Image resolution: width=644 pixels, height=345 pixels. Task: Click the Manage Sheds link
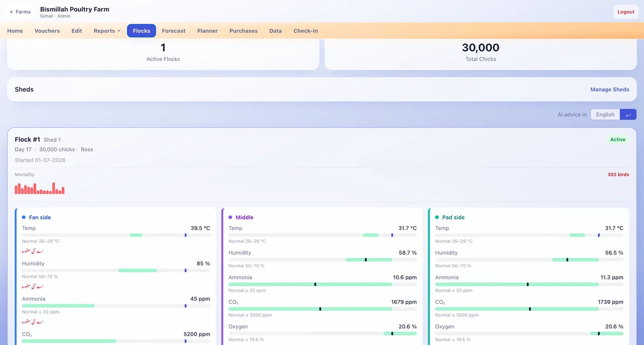point(609,89)
